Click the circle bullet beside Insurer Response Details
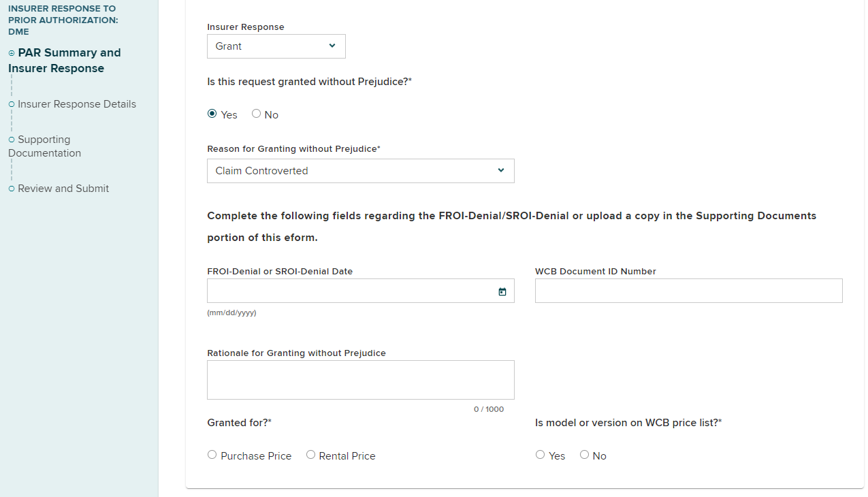868x497 pixels. (12, 104)
